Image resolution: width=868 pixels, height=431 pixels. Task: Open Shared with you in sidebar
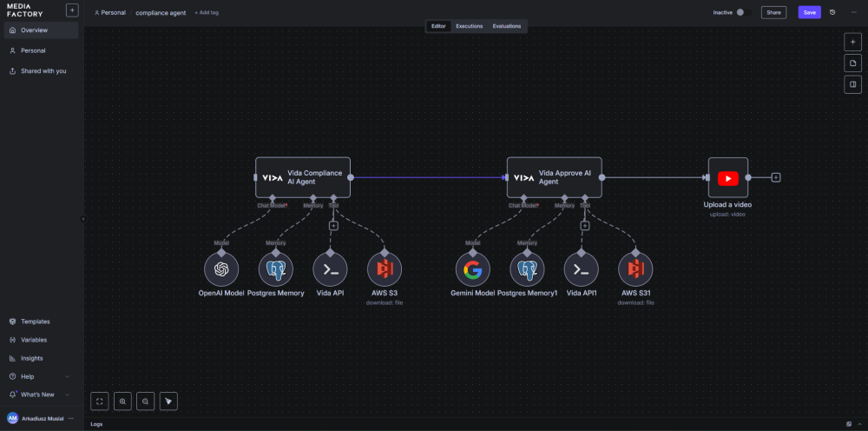tap(41, 71)
